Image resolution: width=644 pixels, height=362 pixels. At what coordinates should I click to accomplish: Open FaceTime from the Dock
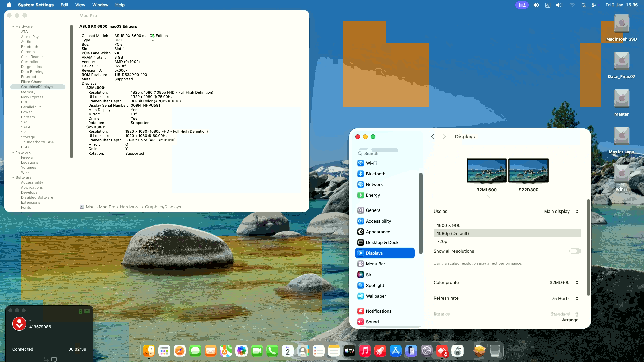pos(257,351)
